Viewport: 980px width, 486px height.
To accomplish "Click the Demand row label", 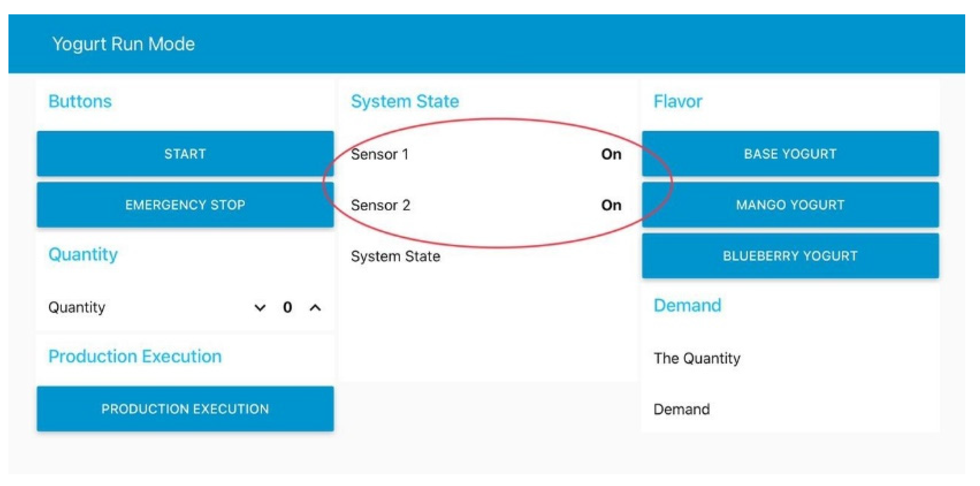I will click(682, 409).
